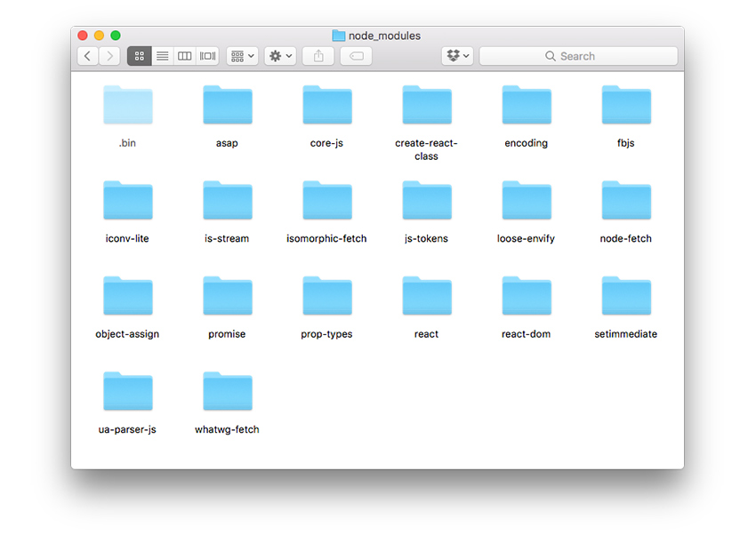756x535 pixels.
Task: Select the asap folder icon
Action: (x=228, y=105)
